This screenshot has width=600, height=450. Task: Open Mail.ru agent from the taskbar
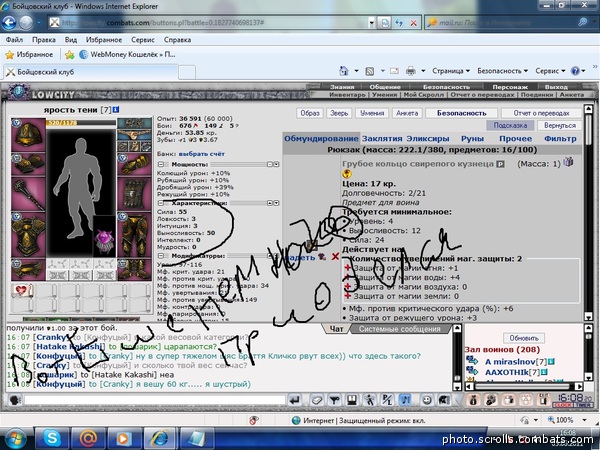(88, 438)
